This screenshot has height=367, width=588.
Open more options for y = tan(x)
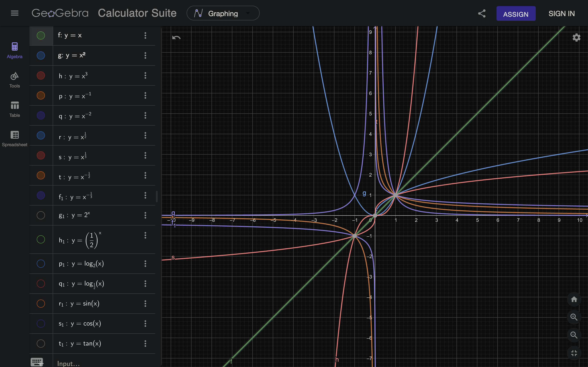[x=145, y=344]
